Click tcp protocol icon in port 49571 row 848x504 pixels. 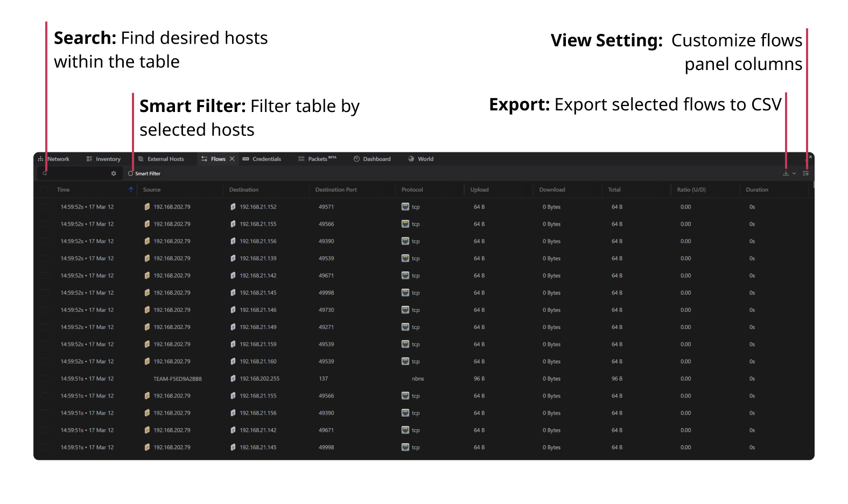(405, 207)
